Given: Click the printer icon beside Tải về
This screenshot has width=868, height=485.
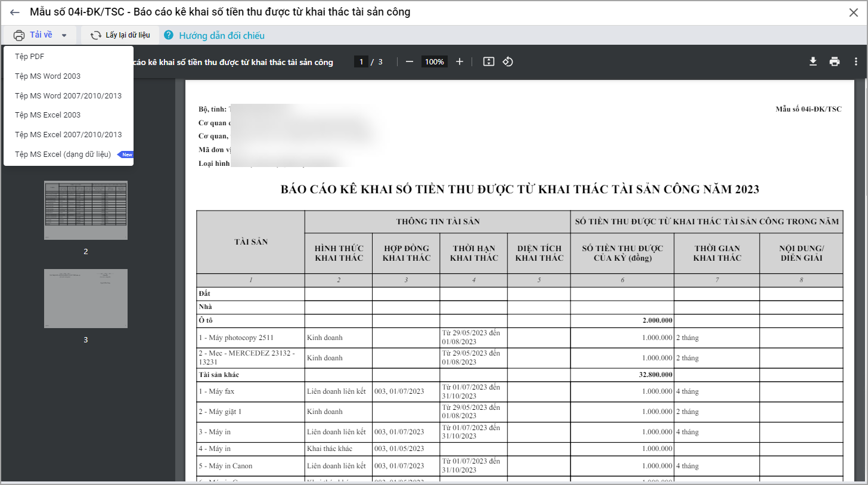Looking at the screenshot, I should coord(19,35).
